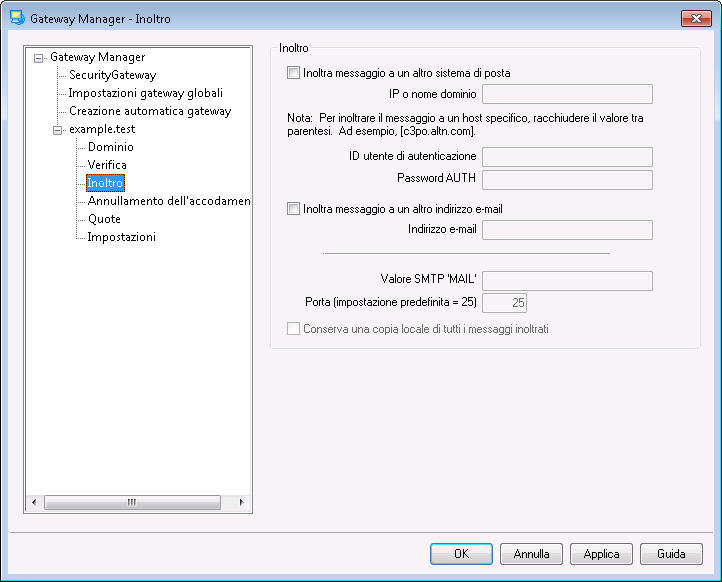
Task: Confirm with the OK button
Action: (x=461, y=554)
